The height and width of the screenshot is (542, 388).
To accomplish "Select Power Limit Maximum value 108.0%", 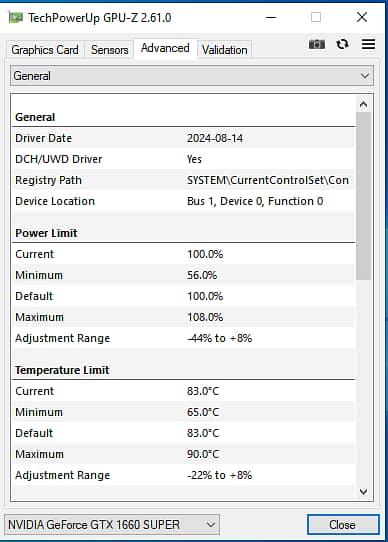I will [x=205, y=317].
